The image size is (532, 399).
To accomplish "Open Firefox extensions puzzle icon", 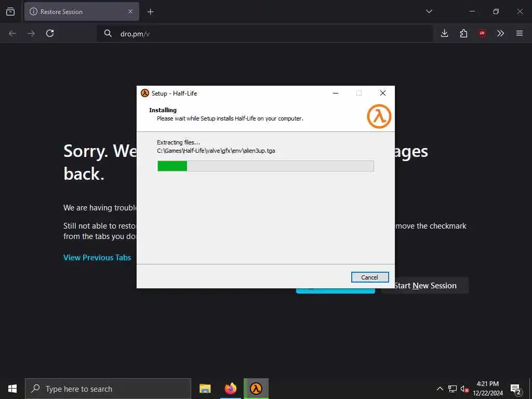I will click(463, 33).
